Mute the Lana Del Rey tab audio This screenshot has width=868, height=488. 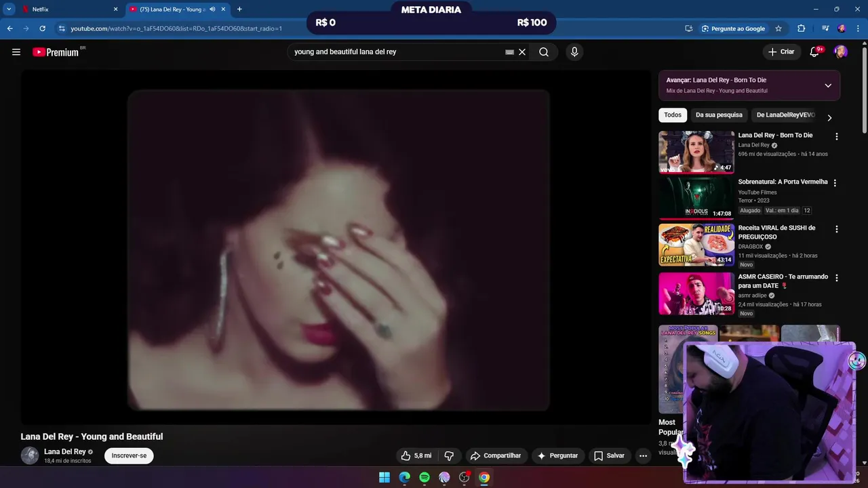coord(212,9)
